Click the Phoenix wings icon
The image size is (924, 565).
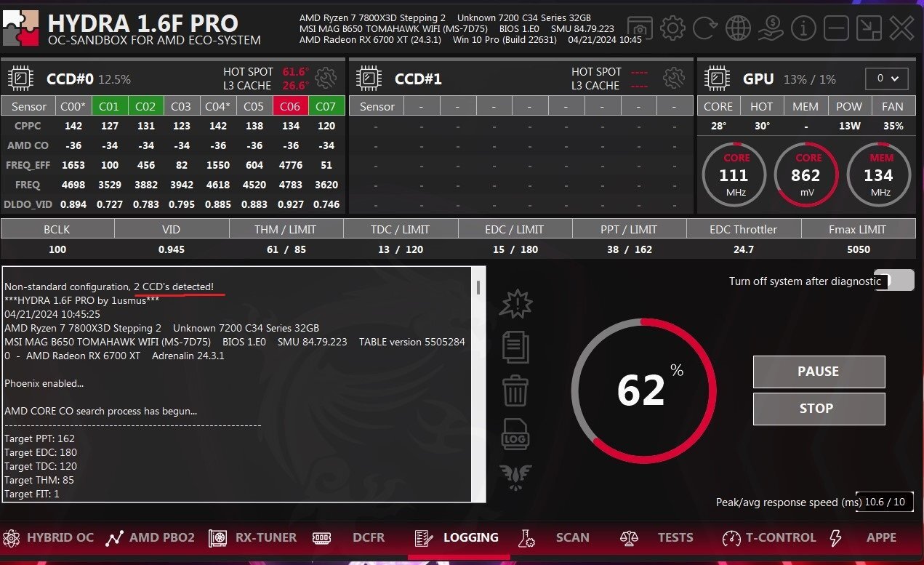point(515,476)
